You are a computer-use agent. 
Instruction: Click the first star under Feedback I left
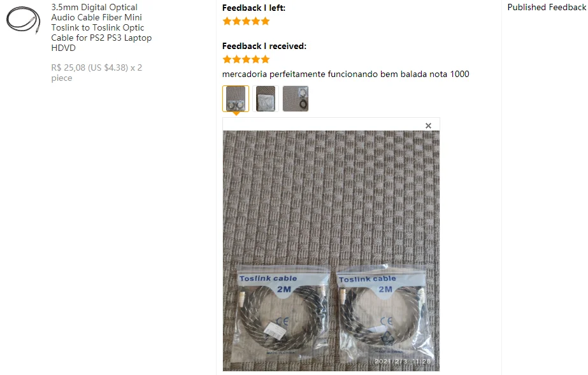pos(227,21)
